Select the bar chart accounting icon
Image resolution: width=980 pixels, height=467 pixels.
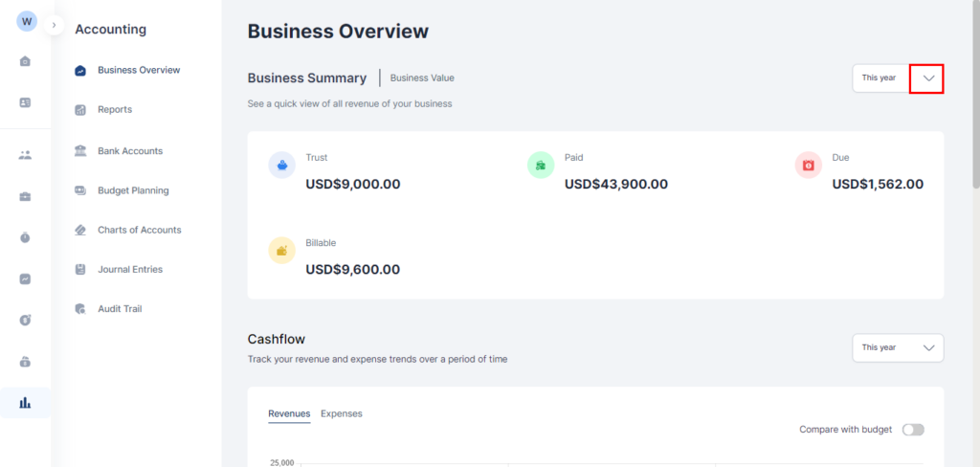pyautogui.click(x=25, y=403)
